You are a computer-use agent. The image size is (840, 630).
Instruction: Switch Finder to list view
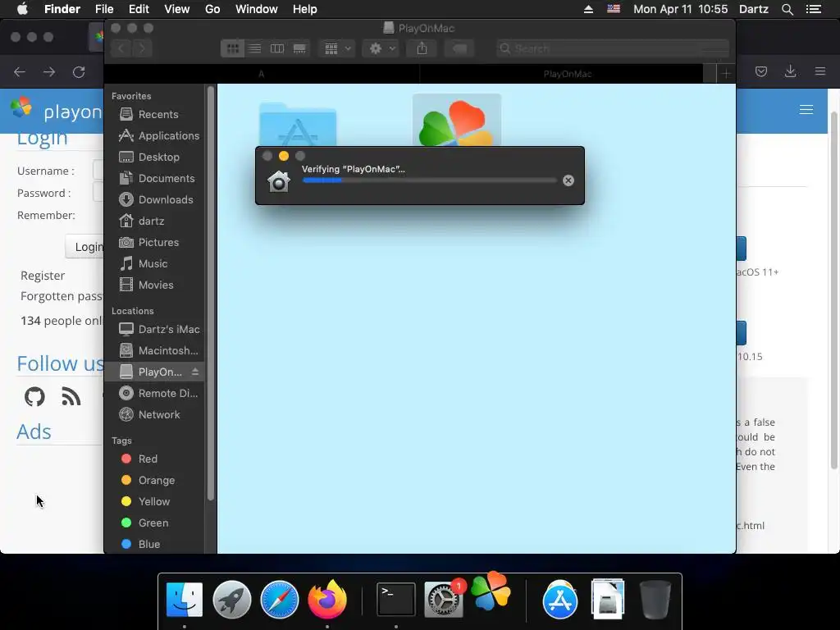click(x=255, y=48)
